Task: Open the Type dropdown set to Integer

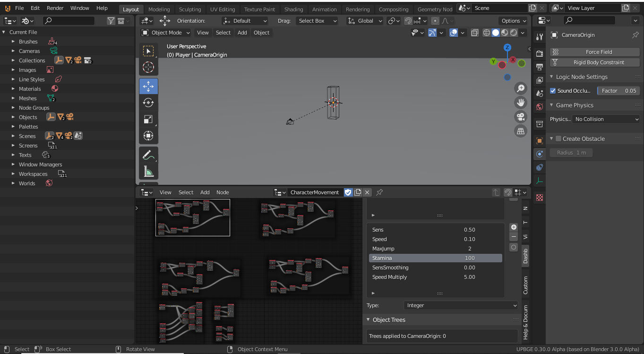Action: click(461, 305)
